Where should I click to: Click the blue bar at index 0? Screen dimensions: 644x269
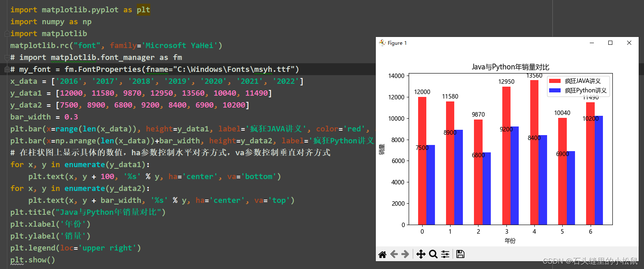[430, 185]
